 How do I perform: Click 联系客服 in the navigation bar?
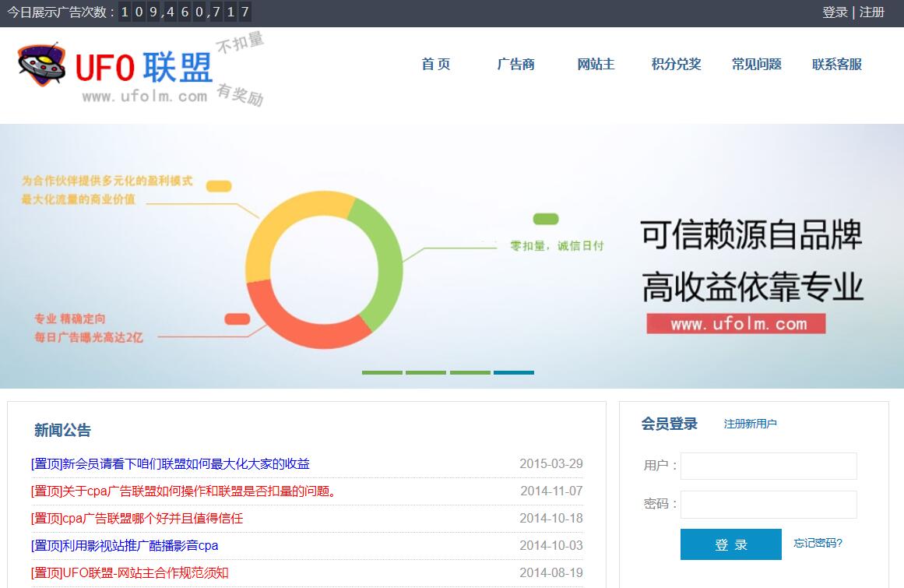click(x=836, y=65)
